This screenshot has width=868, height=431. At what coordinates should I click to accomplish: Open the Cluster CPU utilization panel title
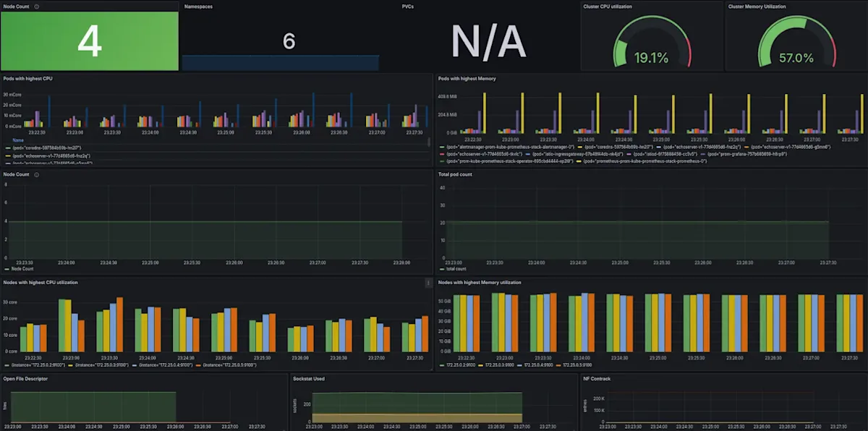tap(607, 7)
